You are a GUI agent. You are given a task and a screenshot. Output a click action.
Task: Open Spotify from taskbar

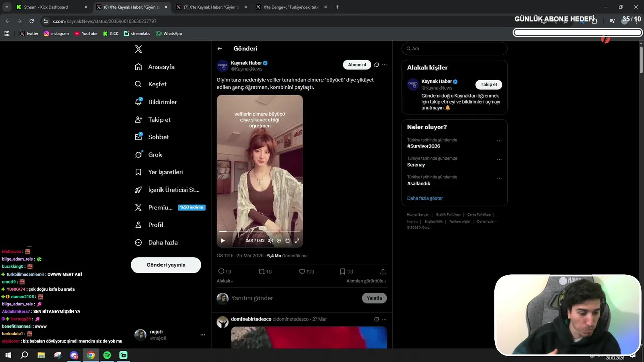point(107,355)
